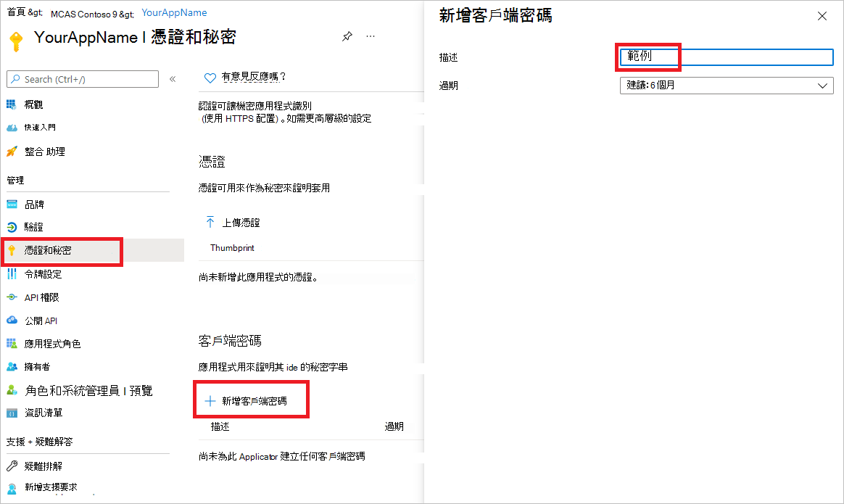Click the 應用程式角色 icon
This screenshot has width=844, height=504.
pos(12,344)
